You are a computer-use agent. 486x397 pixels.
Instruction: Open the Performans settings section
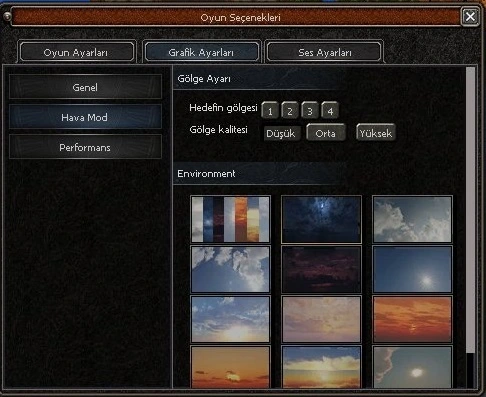pos(85,147)
